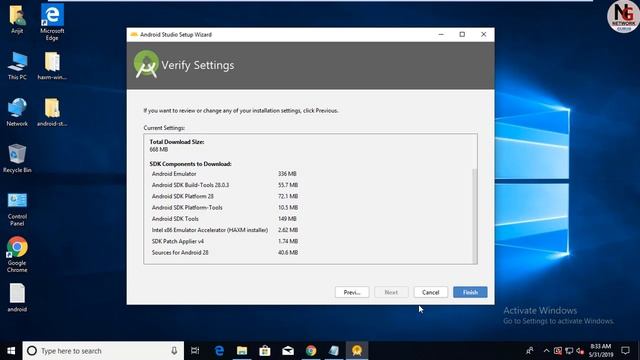Image resolution: width=640 pixels, height=360 pixels.
Task: Select the Recycle Bin icon
Action: tap(17, 159)
